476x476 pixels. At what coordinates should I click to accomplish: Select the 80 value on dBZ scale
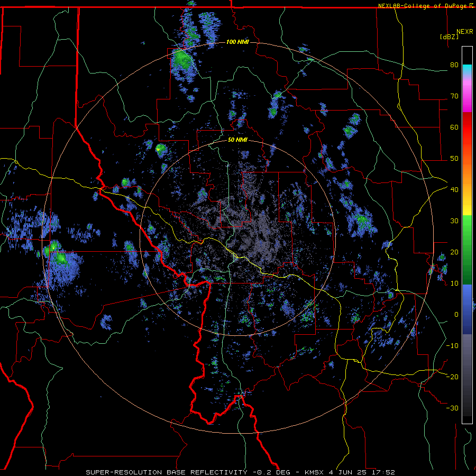coord(454,65)
